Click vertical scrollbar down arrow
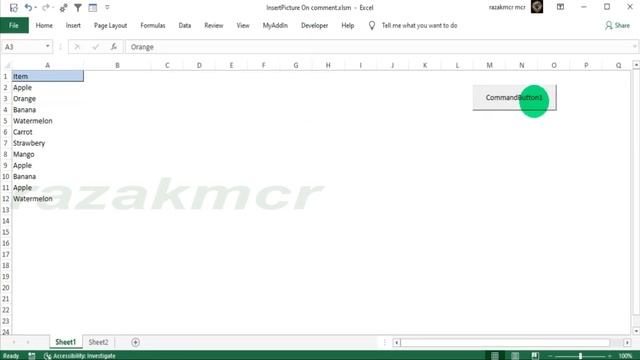 (636, 331)
